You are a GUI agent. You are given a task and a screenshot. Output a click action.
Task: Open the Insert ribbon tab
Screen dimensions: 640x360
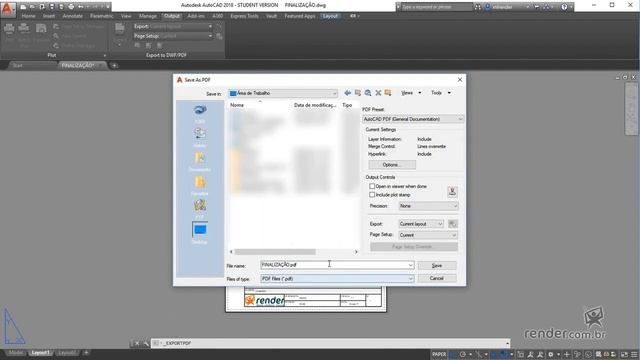49,16
